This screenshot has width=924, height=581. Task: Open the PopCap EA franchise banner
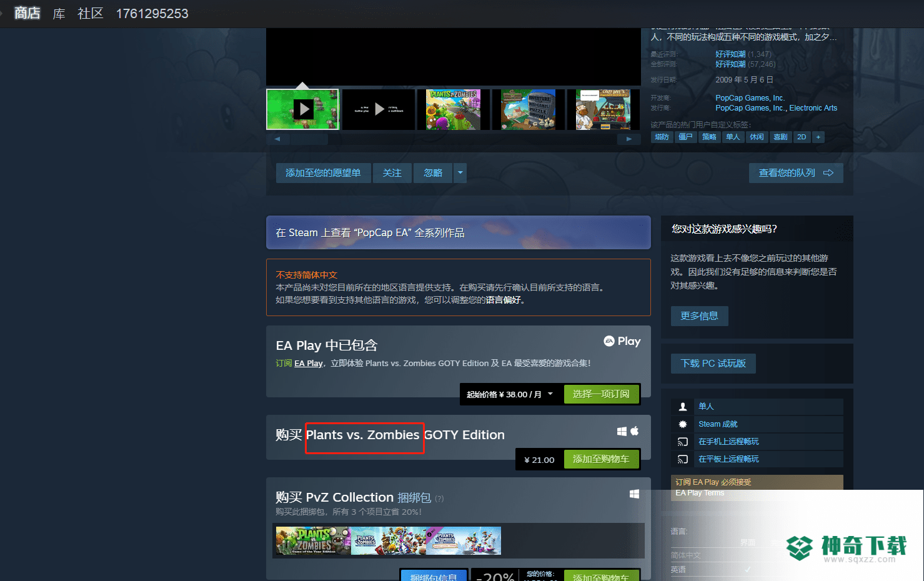(x=458, y=232)
